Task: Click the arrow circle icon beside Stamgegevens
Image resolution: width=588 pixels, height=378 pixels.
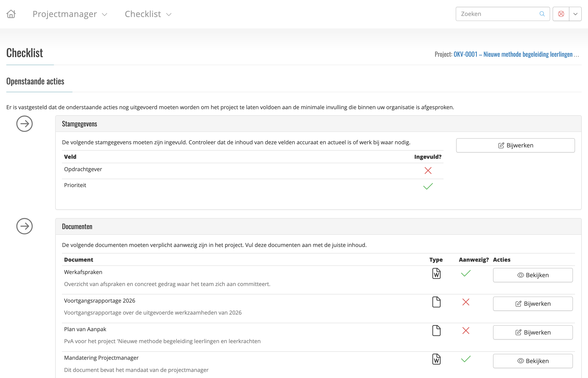Action: click(x=25, y=124)
